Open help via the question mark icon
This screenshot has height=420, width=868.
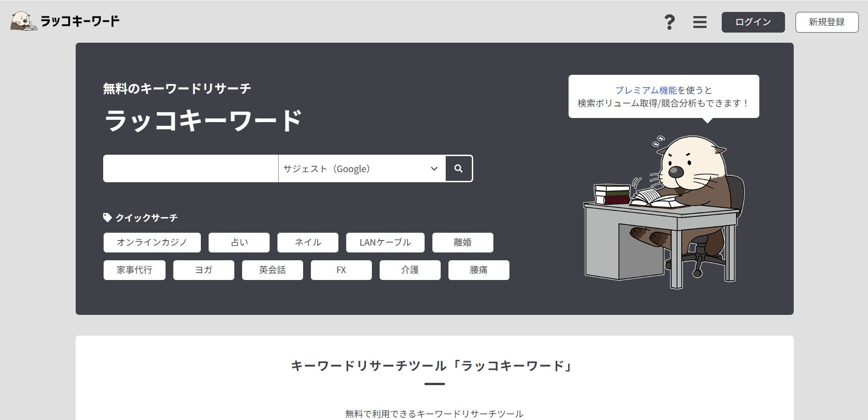click(x=669, y=22)
